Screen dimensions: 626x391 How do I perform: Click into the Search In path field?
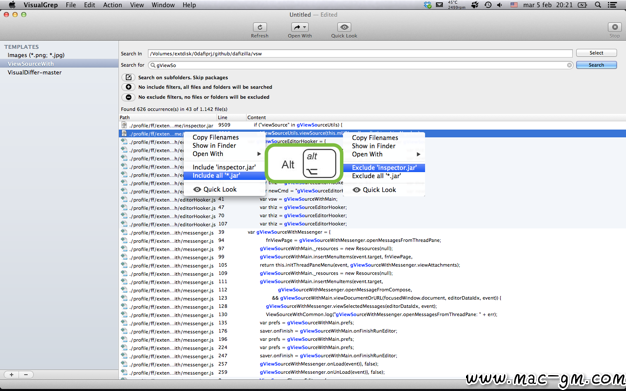pos(360,53)
